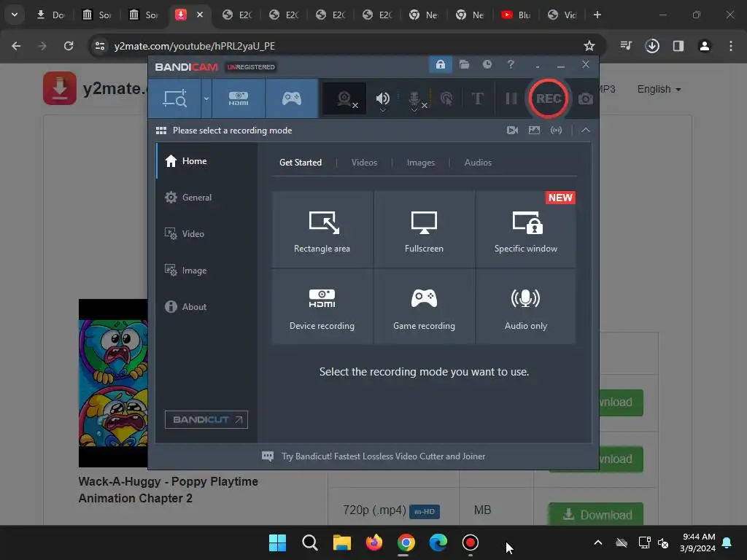Go back in Chrome
Image resolution: width=747 pixels, height=560 pixels.
pos(16,46)
